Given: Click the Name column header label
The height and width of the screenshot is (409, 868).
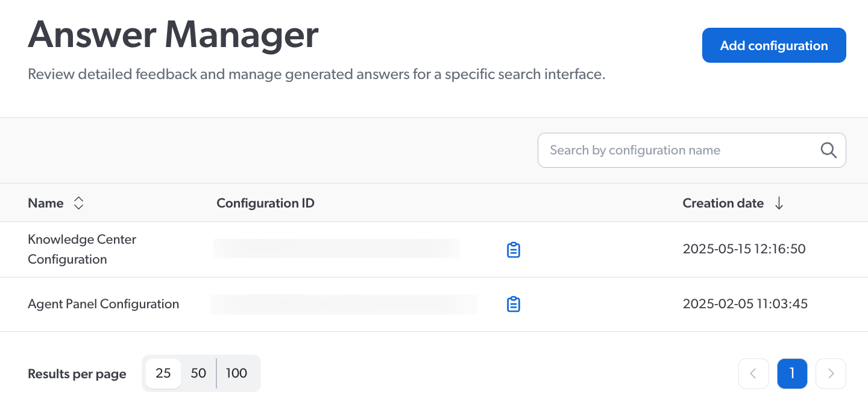Looking at the screenshot, I should point(46,203).
